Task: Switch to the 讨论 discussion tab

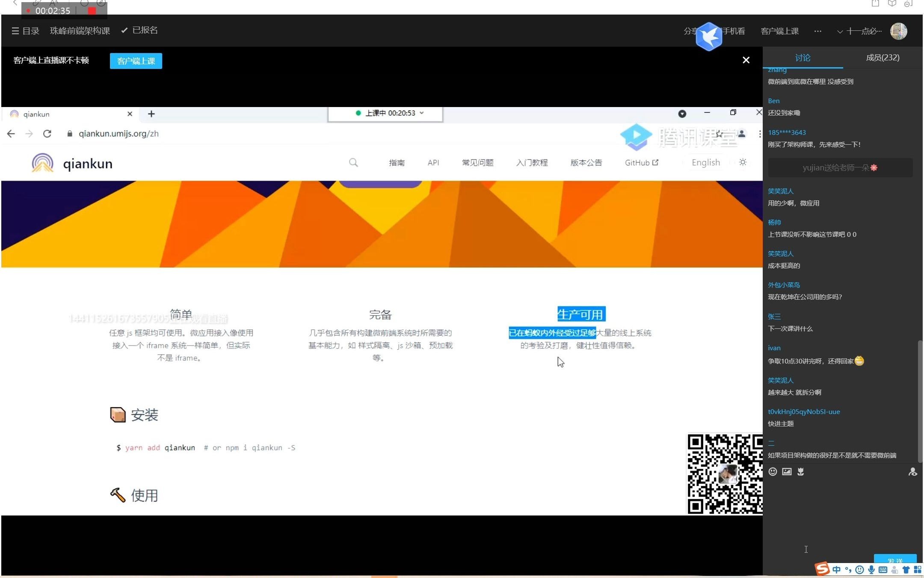Action: tap(803, 58)
